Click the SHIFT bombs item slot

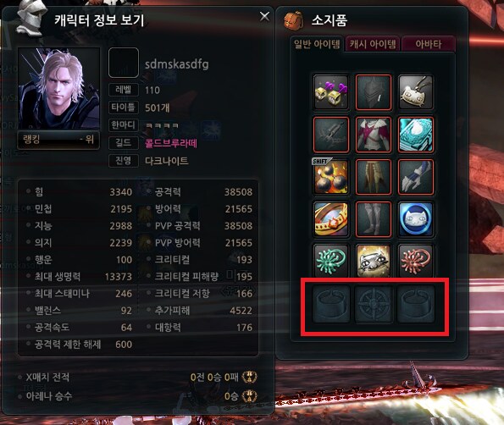[331, 177]
